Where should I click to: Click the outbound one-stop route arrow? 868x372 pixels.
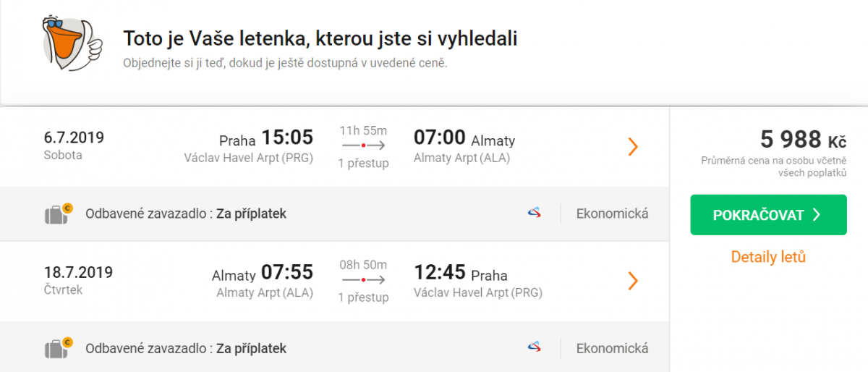tap(363, 146)
